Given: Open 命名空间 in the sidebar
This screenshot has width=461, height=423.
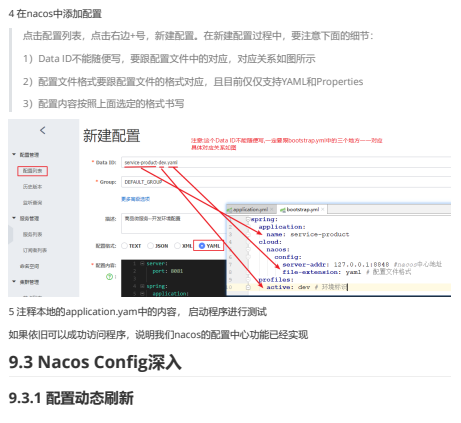Looking at the screenshot, I should 29,266.
